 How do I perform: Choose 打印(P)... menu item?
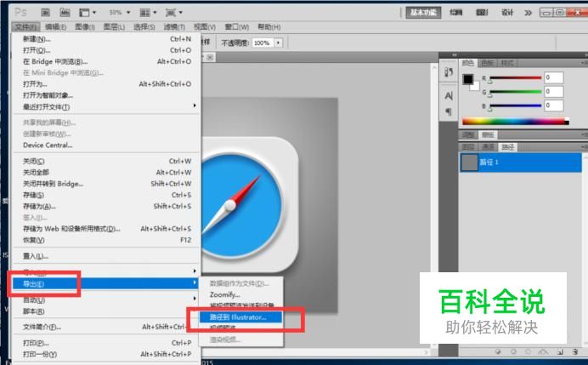107,343
